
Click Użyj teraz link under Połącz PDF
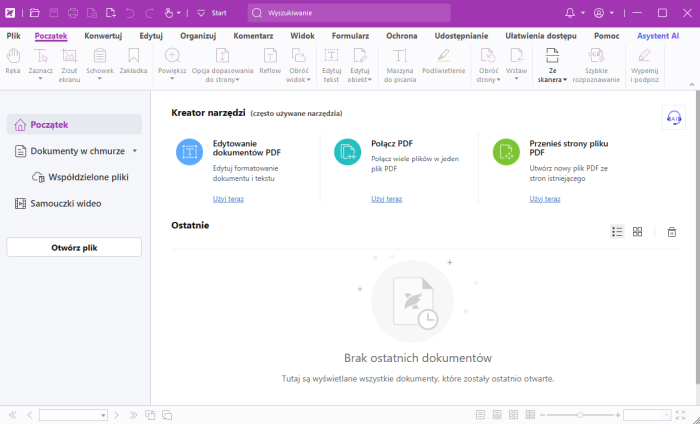point(386,199)
